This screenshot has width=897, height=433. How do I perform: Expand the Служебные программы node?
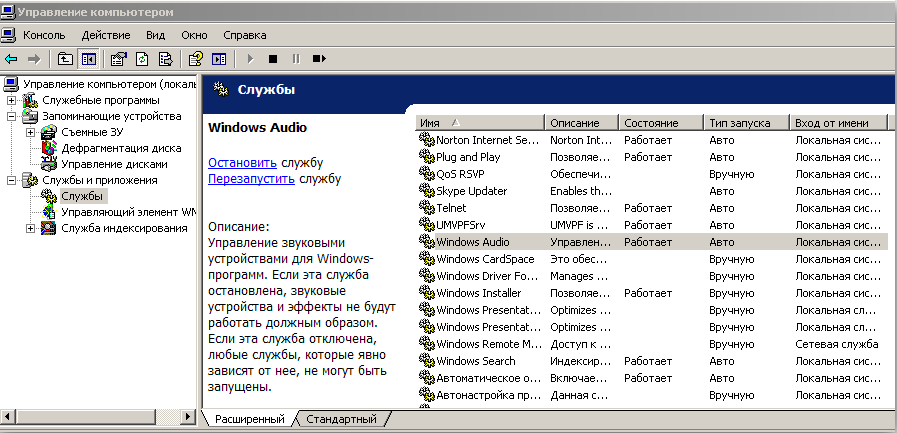[11, 101]
